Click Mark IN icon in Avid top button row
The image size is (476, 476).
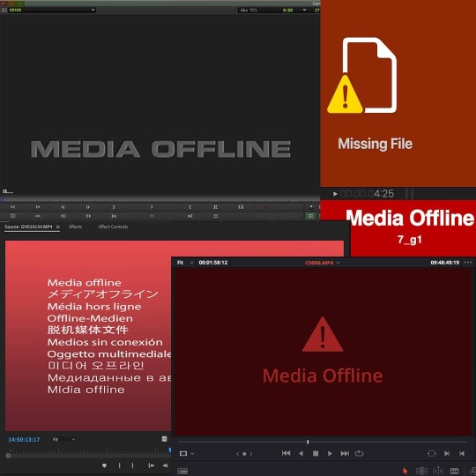[x=190, y=207]
